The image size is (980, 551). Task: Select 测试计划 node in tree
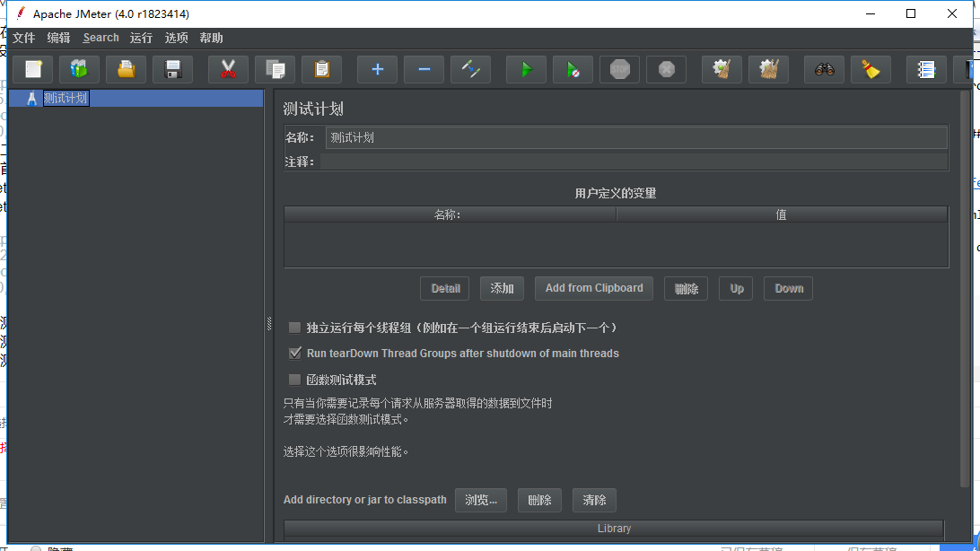pyautogui.click(x=66, y=98)
